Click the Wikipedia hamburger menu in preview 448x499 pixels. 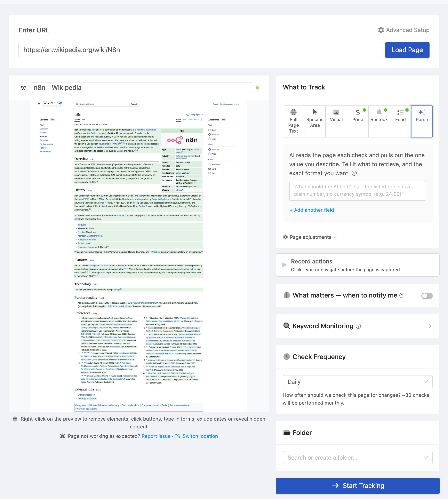point(39,104)
